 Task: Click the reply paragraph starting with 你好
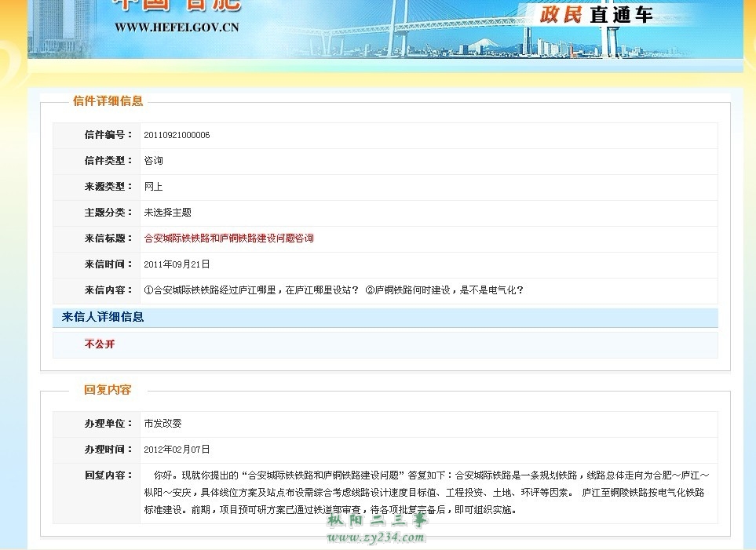pos(427,493)
